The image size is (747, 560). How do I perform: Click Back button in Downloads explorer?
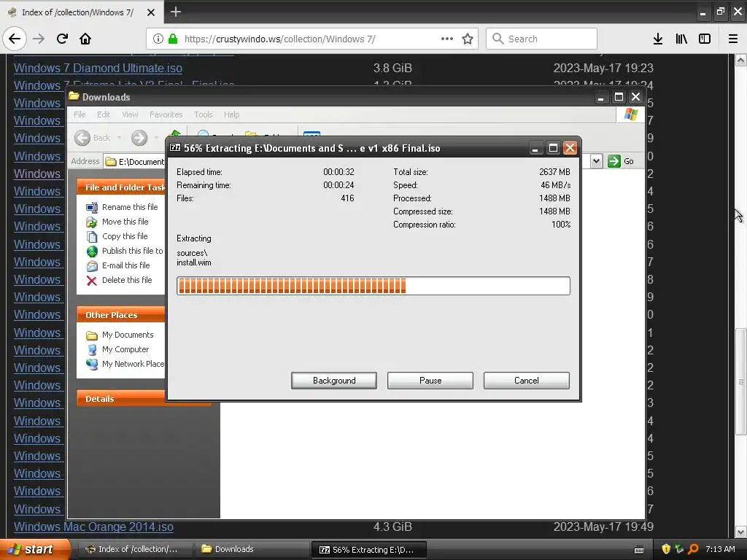tap(93, 138)
